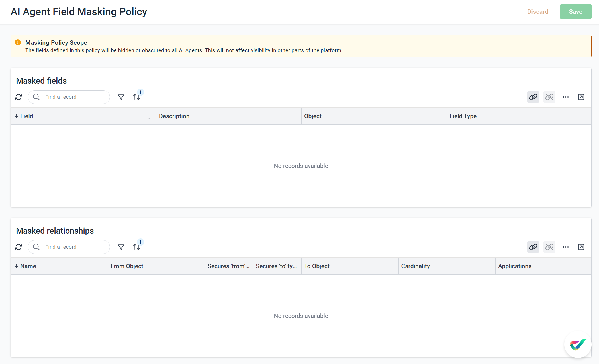Refresh the Masked relationships list

pyautogui.click(x=19, y=247)
